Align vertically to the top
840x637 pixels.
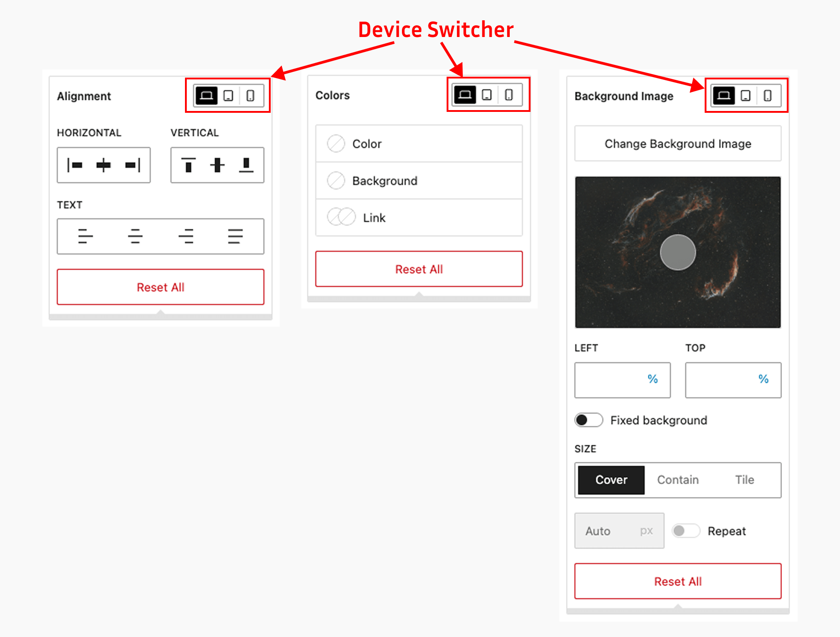[x=188, y=165]
